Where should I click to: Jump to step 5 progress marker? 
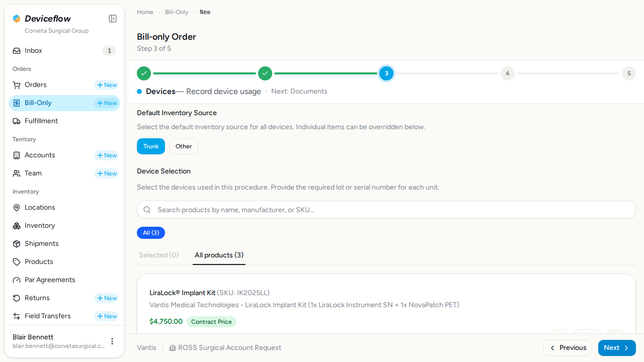pos(628,73)
